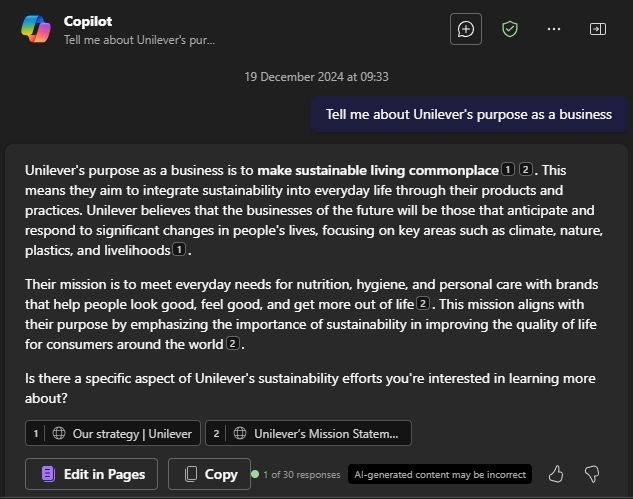The height and width of the screenshot is (499, 633).
Task: Click the chat title under Copilot heading
Action: pos(139,40)
